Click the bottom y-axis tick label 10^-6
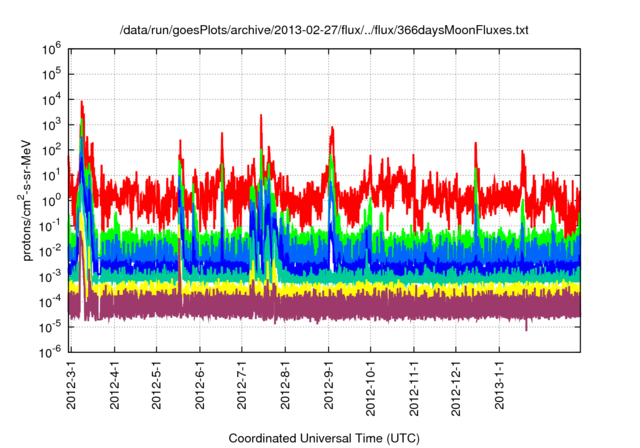 pos(50,352)
